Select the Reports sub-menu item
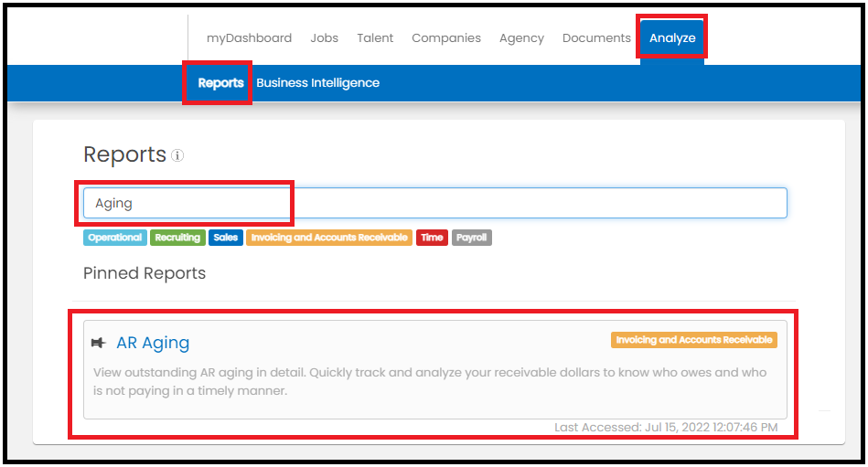Screen dimensions: 868x467 coord(220,83)
